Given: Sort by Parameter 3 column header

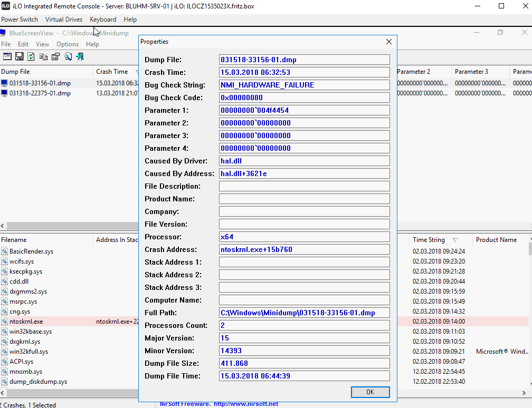Looking at the screenshot, I should pos(480,72).
